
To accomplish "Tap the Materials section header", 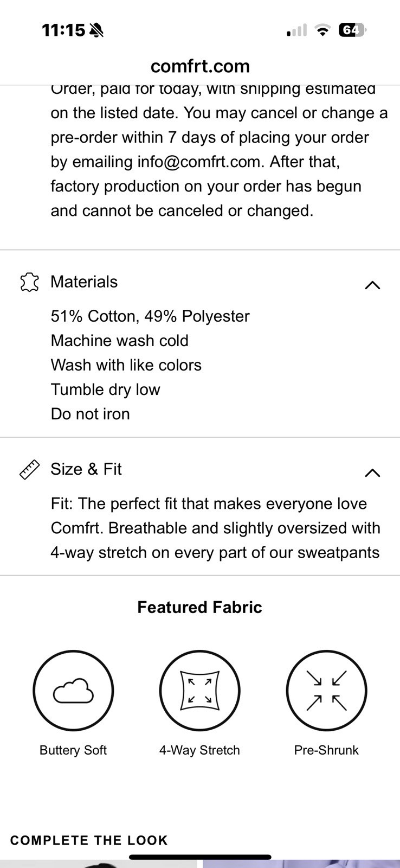I will point(84,282).
